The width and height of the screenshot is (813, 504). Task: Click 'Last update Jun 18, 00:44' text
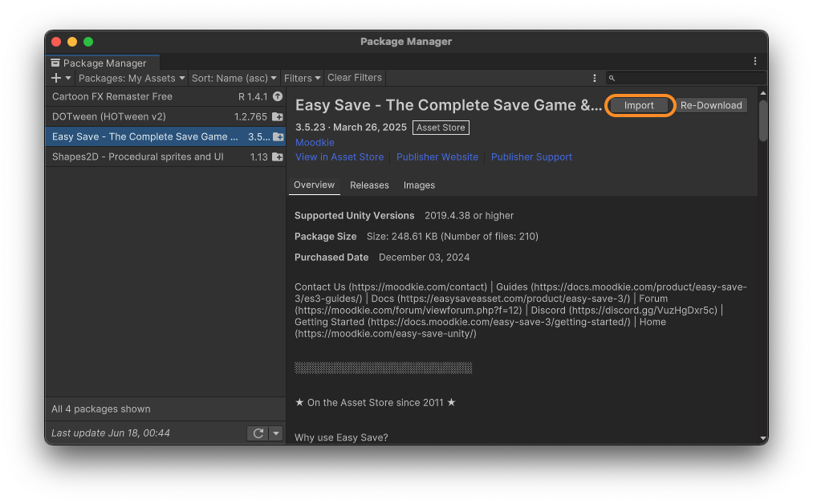pos(111,433)
